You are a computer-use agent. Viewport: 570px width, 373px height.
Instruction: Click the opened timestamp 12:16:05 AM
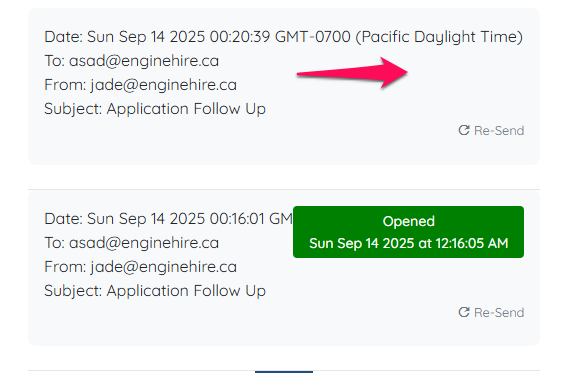pyautogui.click(x=472, y=243)
